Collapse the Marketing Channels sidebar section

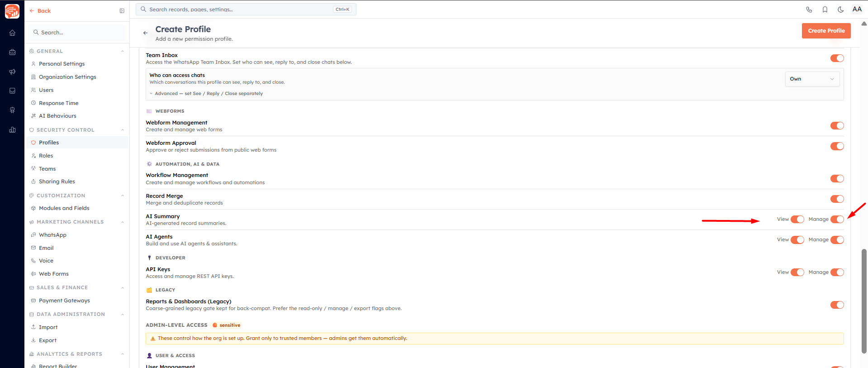click(x=123, y=222)
